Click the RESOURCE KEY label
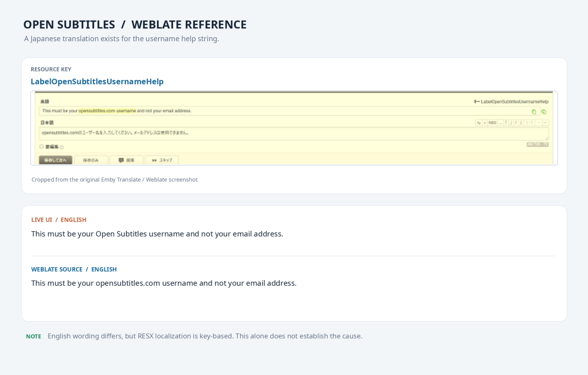The width and height of the screenshot is (588, 375). tap(51, 69)
